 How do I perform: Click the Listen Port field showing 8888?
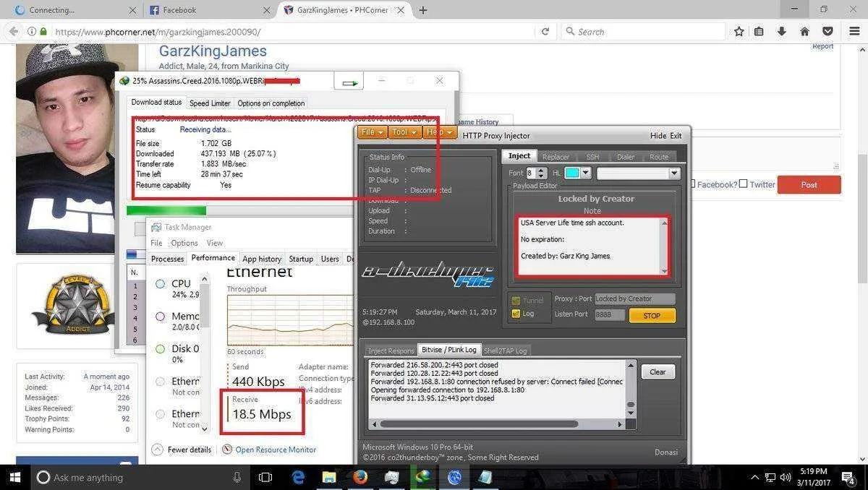point(609,315)
